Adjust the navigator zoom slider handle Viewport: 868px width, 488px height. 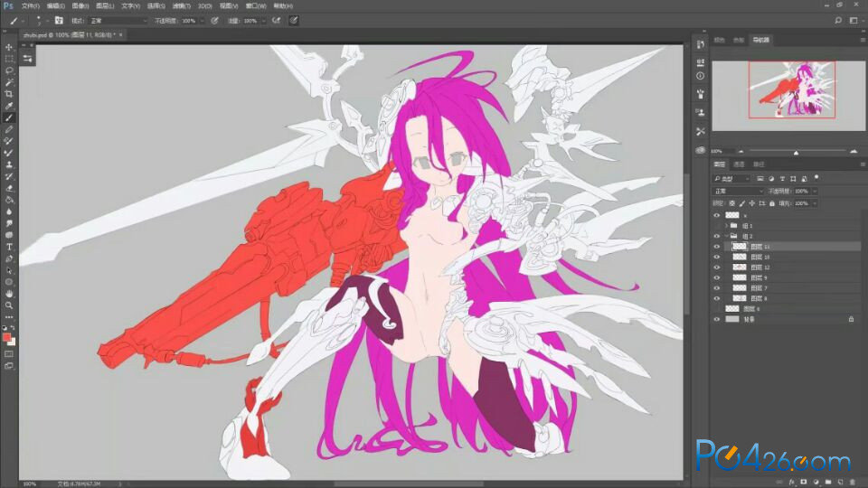[796, 152]
